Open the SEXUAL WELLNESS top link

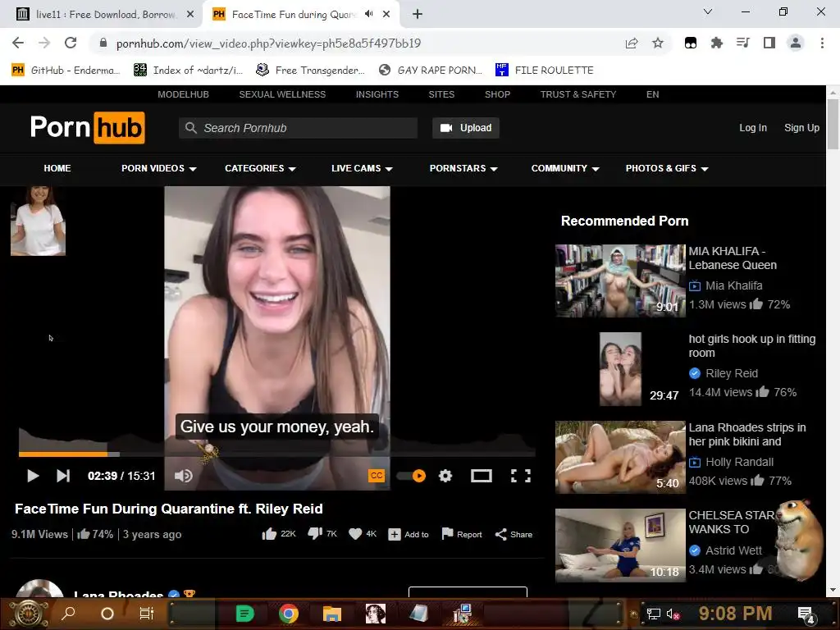pyautogui.click(x=282, y=94)
